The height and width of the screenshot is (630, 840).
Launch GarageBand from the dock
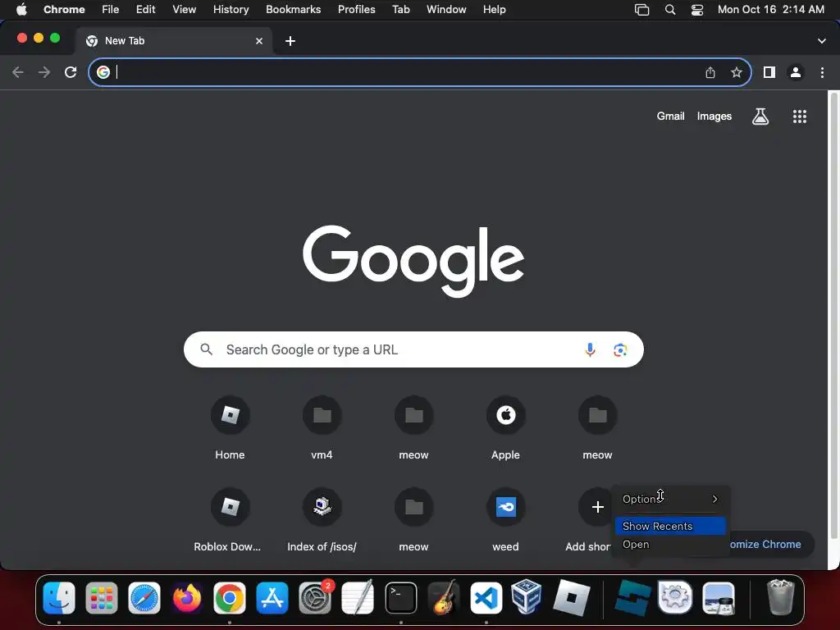coord(444,598)
